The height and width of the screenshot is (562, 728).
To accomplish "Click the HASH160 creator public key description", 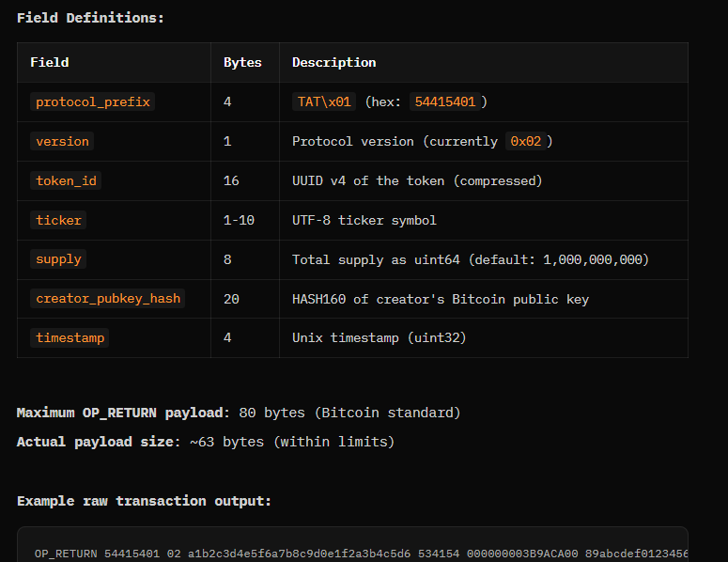I will pyautogui.click(x=441, y=299).
